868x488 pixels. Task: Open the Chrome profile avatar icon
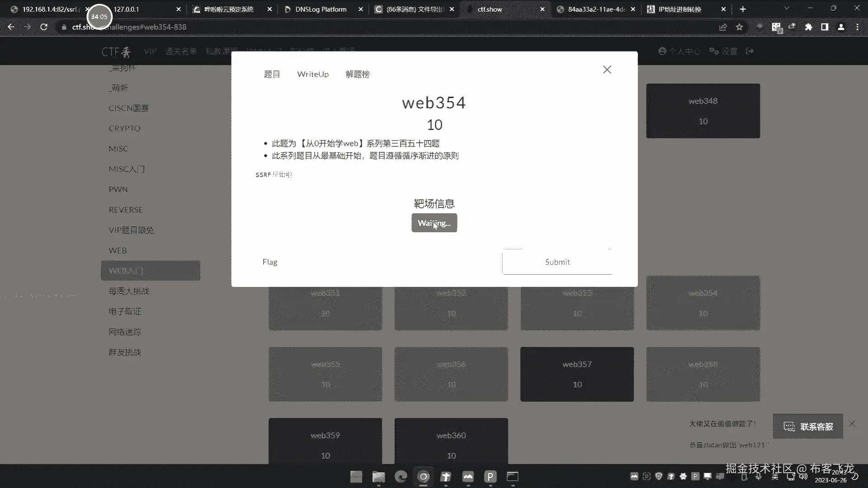(x=841, y=27)
